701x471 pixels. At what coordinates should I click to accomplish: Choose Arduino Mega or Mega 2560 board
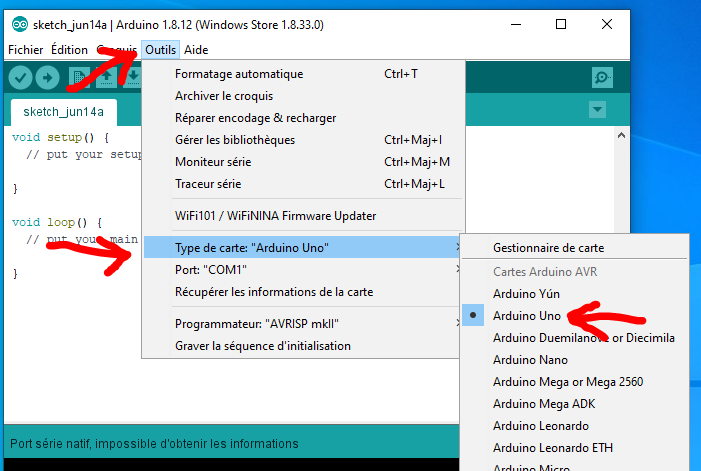[567, 382]
